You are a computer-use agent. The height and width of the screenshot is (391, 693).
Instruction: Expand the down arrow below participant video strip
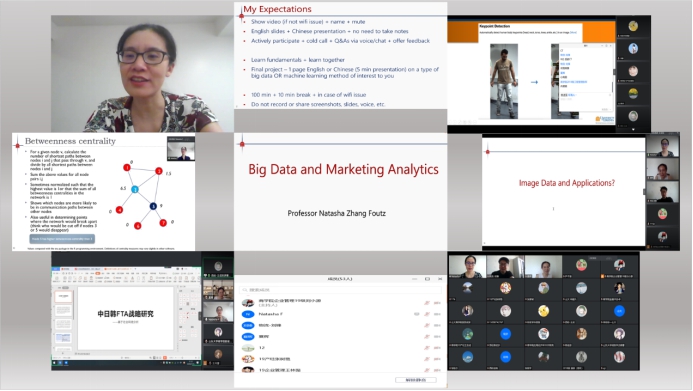coord(633,129)
